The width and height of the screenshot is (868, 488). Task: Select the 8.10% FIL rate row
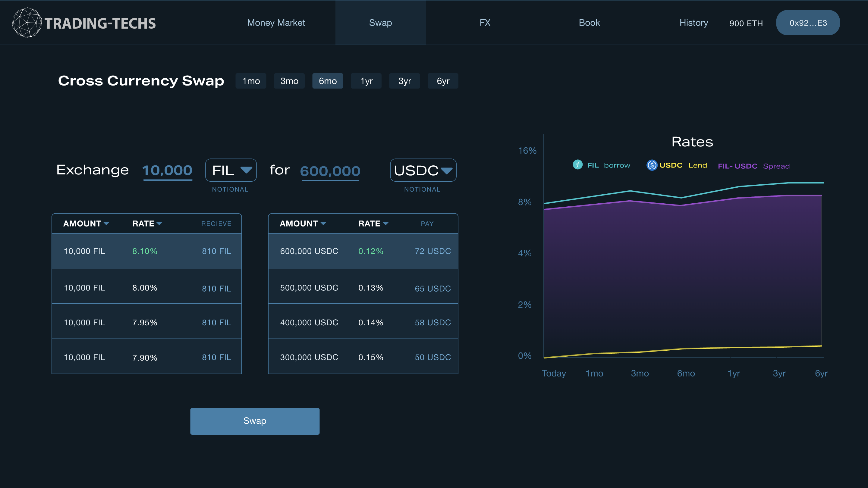point(146,251)
